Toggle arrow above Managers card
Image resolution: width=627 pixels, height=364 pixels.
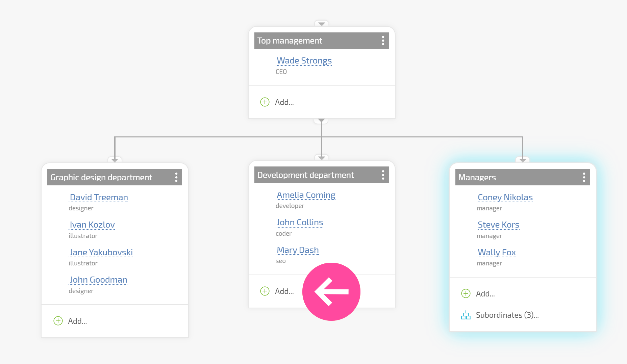pos(522,160)
